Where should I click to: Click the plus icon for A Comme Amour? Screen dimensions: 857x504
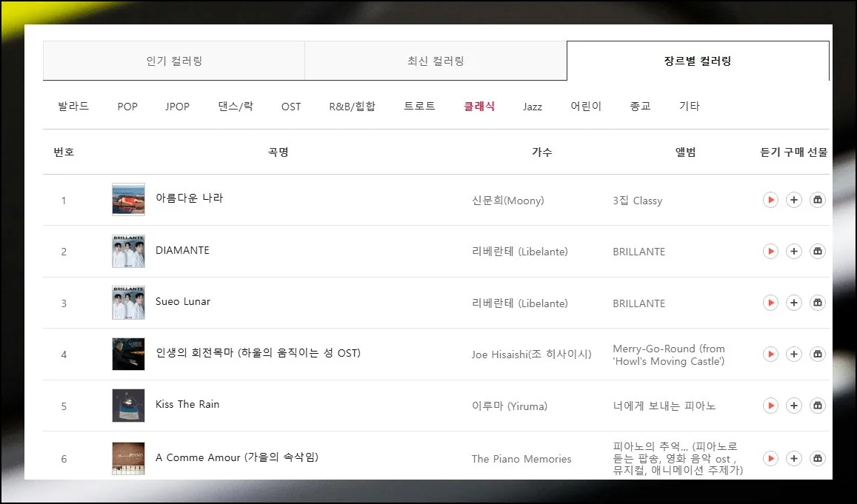[794, 458]
